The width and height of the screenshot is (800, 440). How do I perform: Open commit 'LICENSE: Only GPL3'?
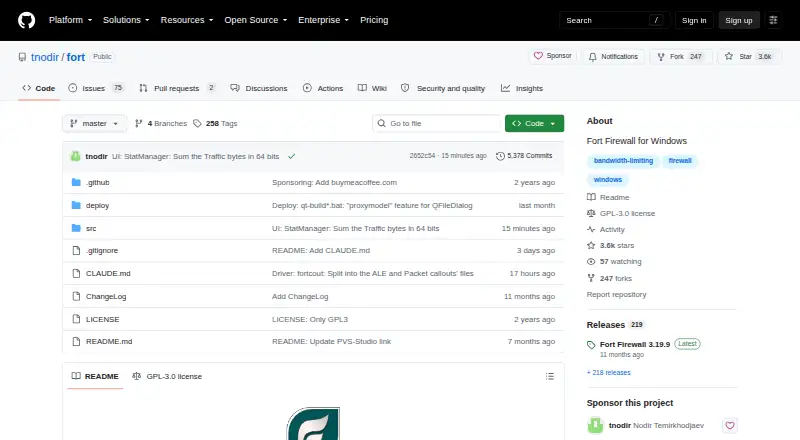310,320
